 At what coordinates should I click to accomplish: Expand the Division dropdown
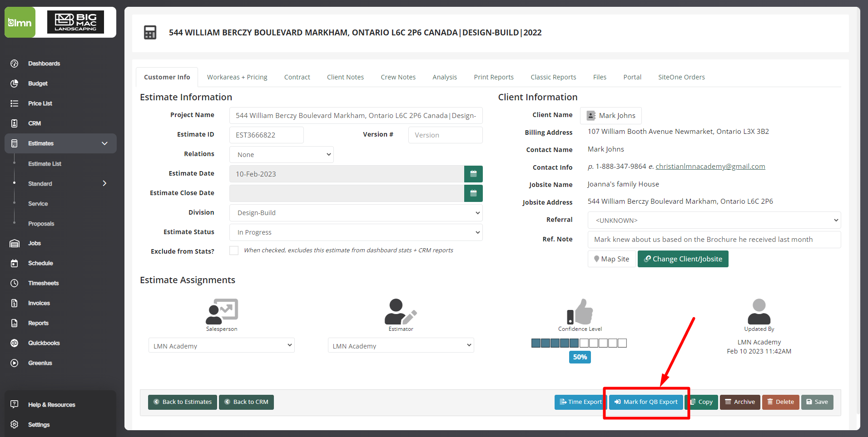coord(356,213)
